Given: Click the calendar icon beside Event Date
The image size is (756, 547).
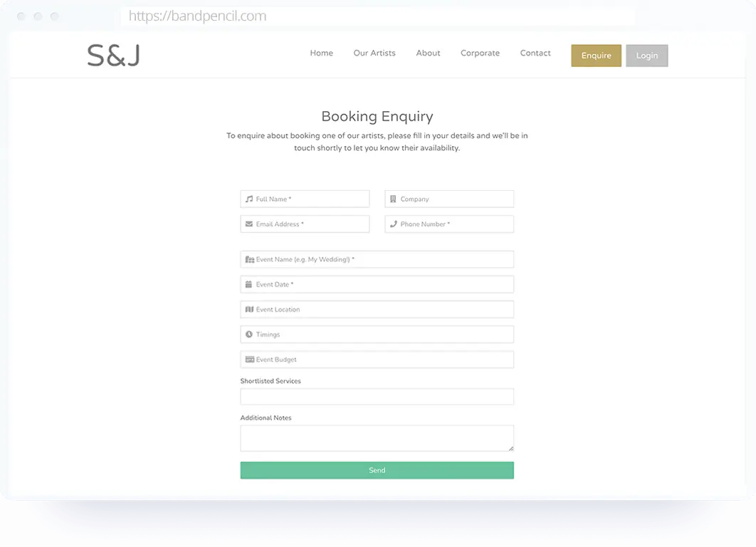Looking at the screenshot, I should click(250, 284).
